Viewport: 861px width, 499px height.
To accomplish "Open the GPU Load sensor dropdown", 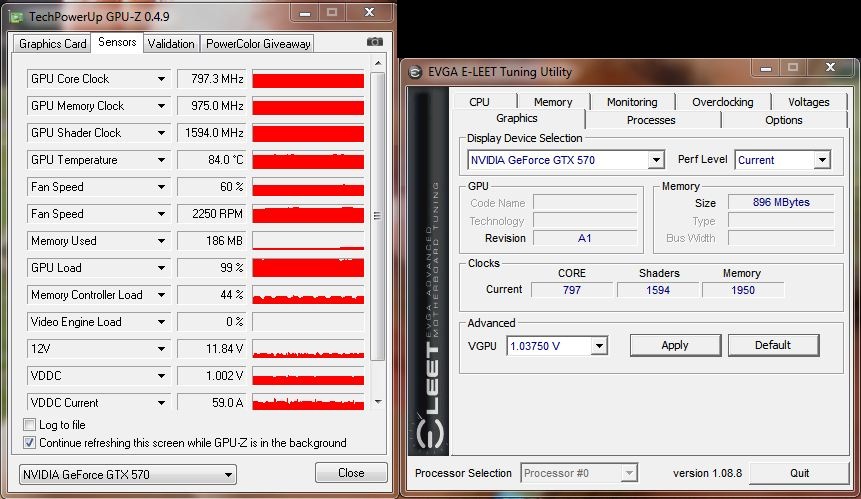I will point(161,267).
